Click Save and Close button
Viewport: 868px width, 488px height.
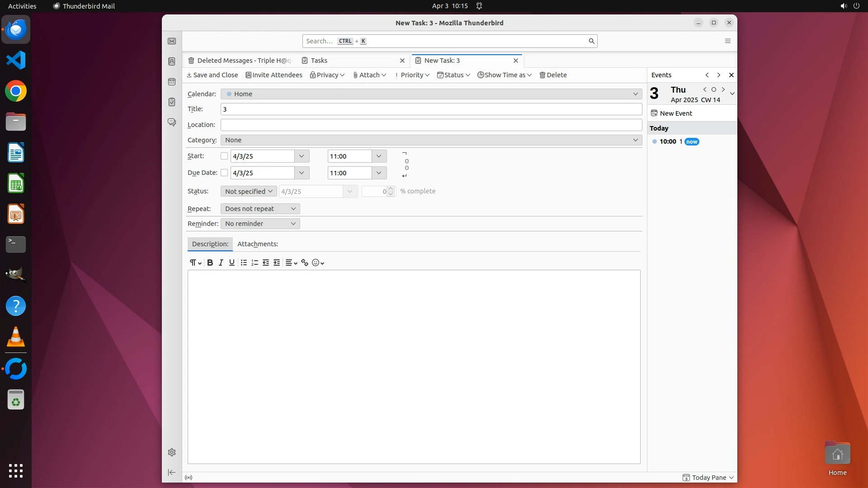pyautogui.click(x=212, y=75)
